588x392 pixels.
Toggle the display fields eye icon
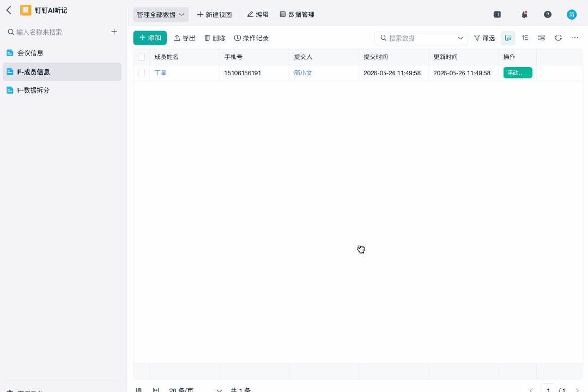pos(508,38)
